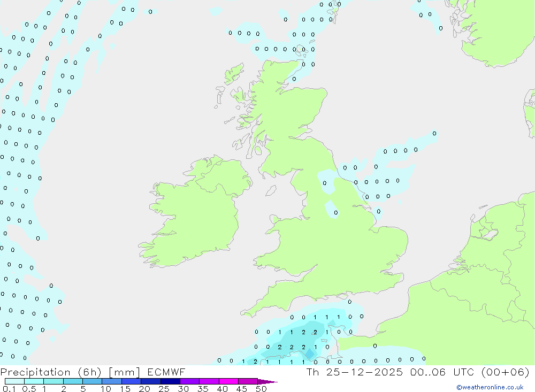Image resolution: width=535 pixels, height=392 pixels.
Task: Click the legend label '30'
Action: pos(183,389)
